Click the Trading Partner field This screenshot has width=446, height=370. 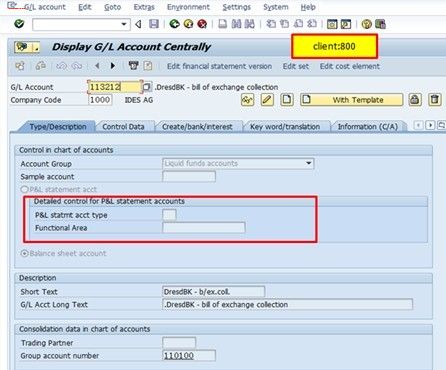(x=179, y=342)
